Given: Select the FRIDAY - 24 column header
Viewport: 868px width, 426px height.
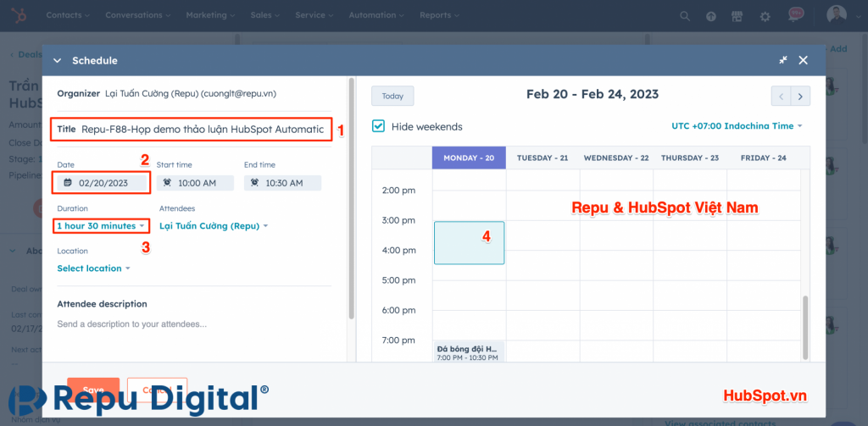Looking at the screenshot, I should pyautogui.click(x=764, y=158).
